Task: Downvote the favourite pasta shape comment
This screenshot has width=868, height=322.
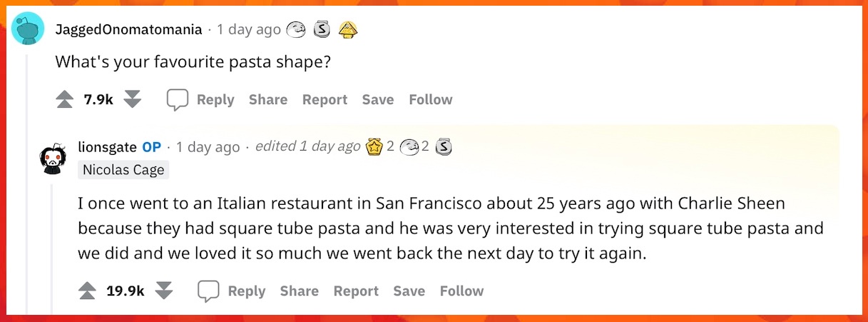Action: 132,100
